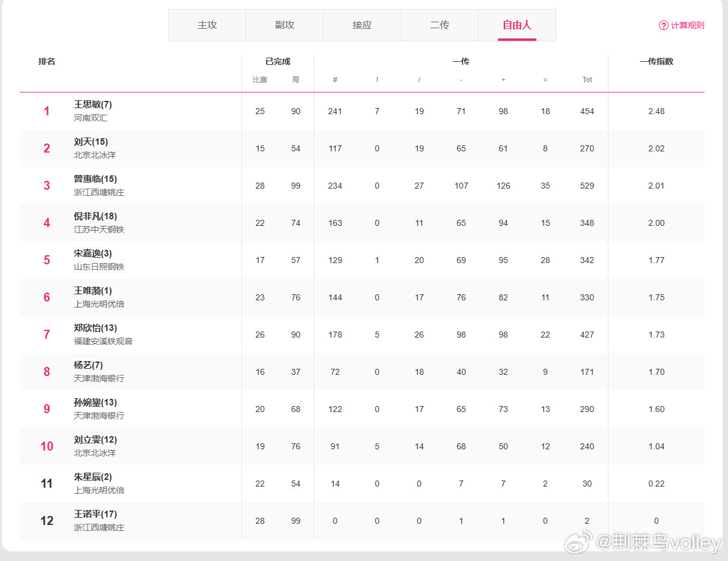Click perfect-pass count 163
Image resolution: width=728 pixels, height=561 pixels.
point(335,223)
